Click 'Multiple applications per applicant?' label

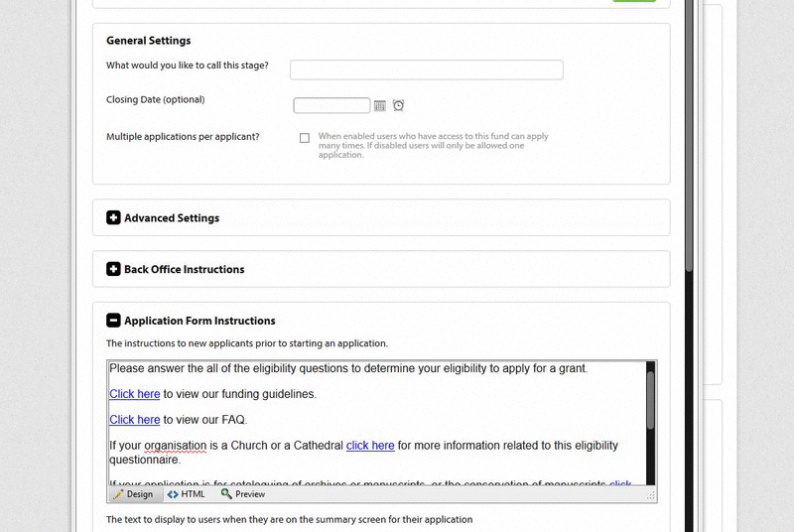pos(183,137)
